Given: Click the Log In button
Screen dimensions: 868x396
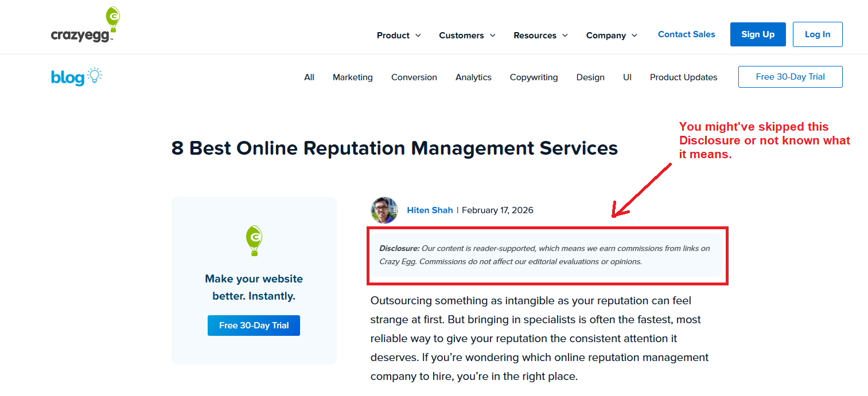Looking at the screenshot, I should click(x=818, y=34).
